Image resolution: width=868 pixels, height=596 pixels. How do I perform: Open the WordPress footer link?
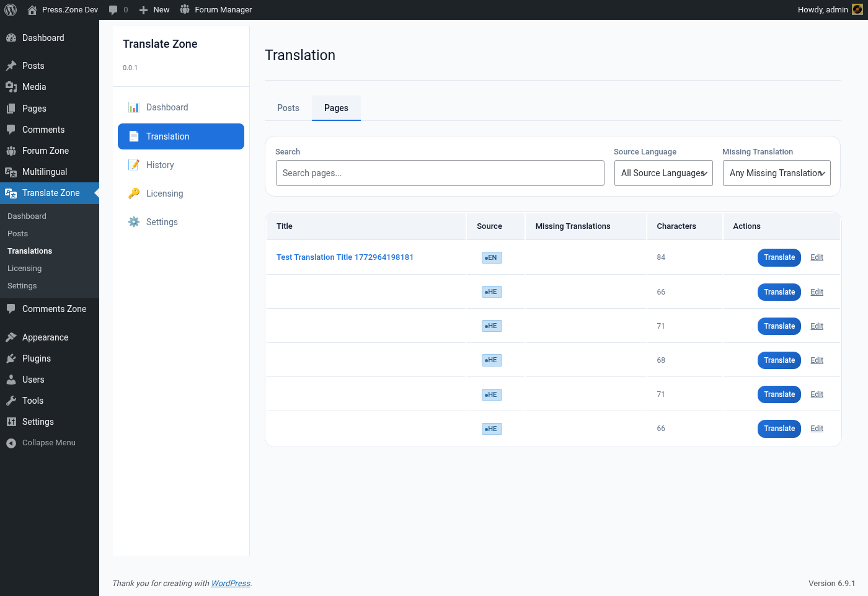[x=231, y=584]
